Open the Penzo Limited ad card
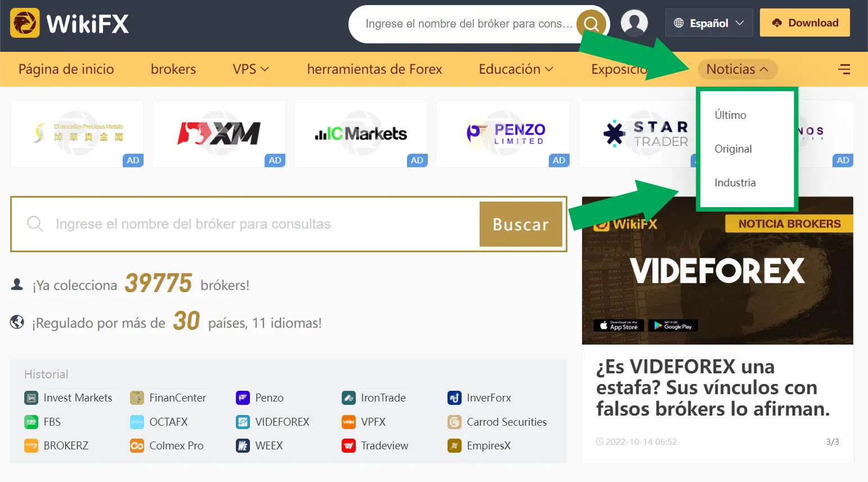The height and width of the screenshot is (482, 868). (503, 133)
